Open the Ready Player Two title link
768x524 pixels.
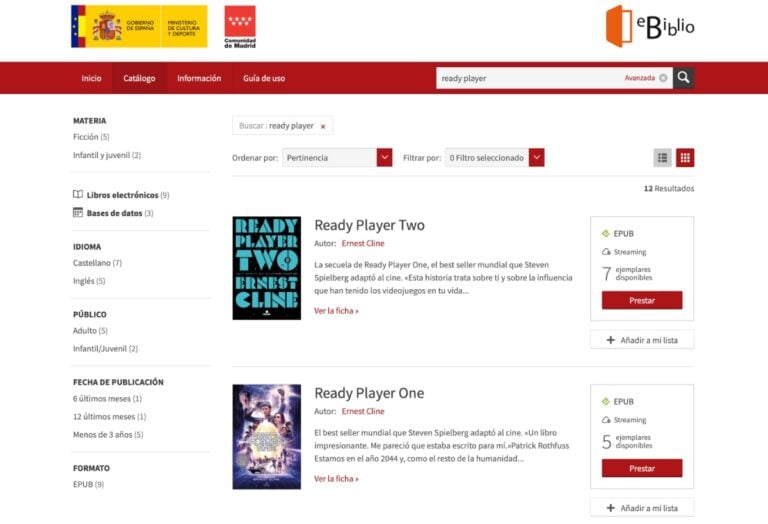369,225
